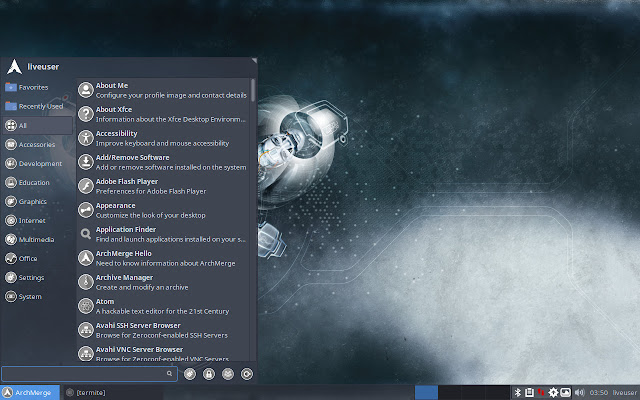Open ArchMerge Hello
This screenshot has height=400, width=640.
pos(163,258)
